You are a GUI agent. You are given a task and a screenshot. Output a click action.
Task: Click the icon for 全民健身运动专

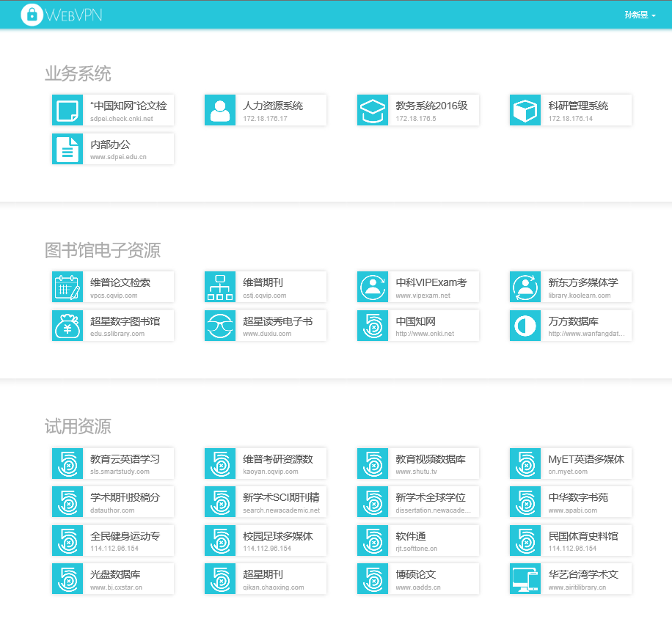point(67,540)
